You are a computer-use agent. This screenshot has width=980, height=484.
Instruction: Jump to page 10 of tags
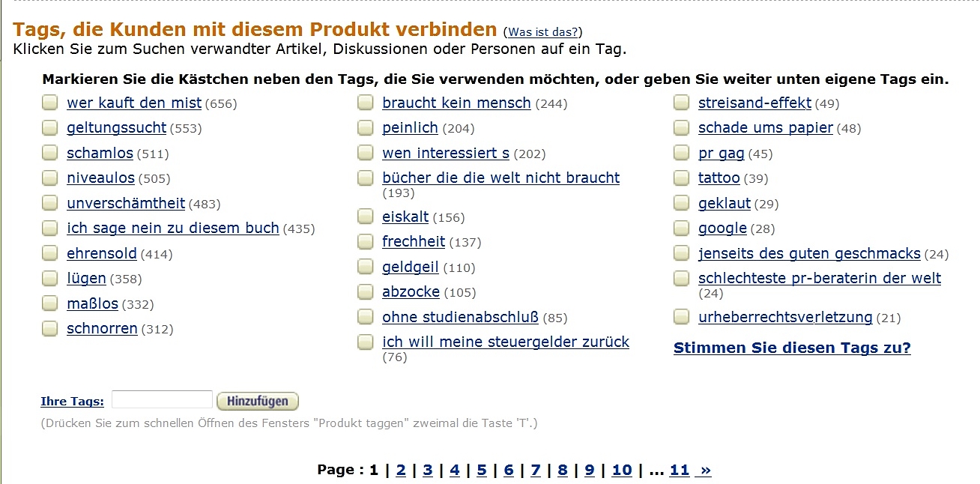coord(622,470)
